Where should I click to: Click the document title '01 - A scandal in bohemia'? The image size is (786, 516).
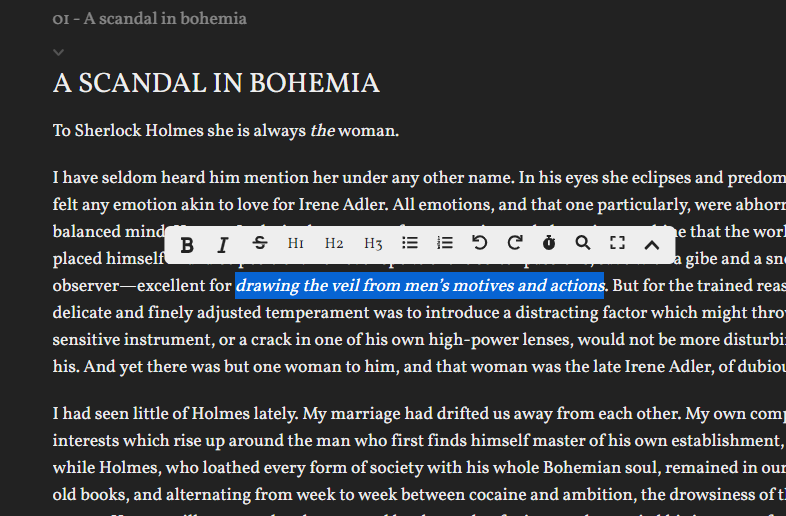coord(149,19)
